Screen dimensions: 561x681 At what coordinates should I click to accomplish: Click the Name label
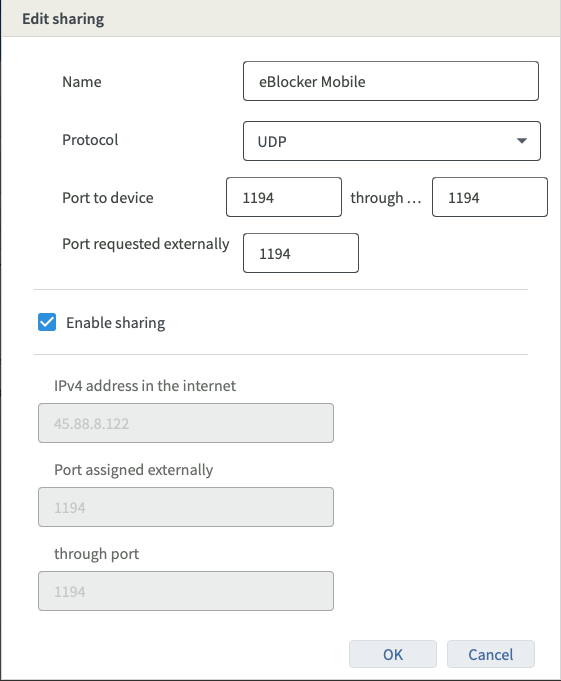pyautogui.click(x=82, y=82)
